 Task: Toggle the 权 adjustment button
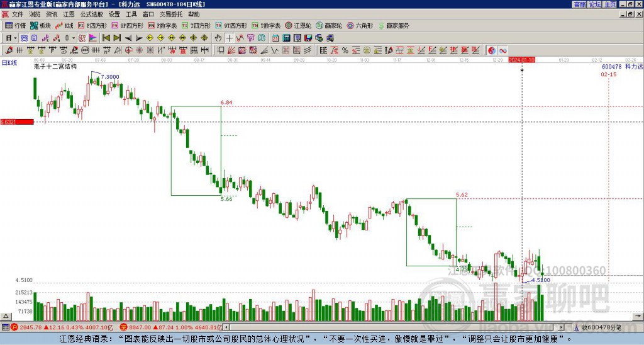coord(82,38)
